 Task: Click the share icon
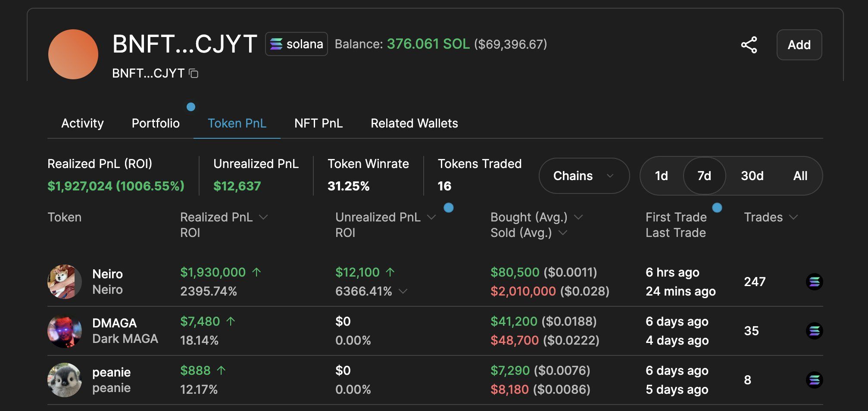[749, 45]
